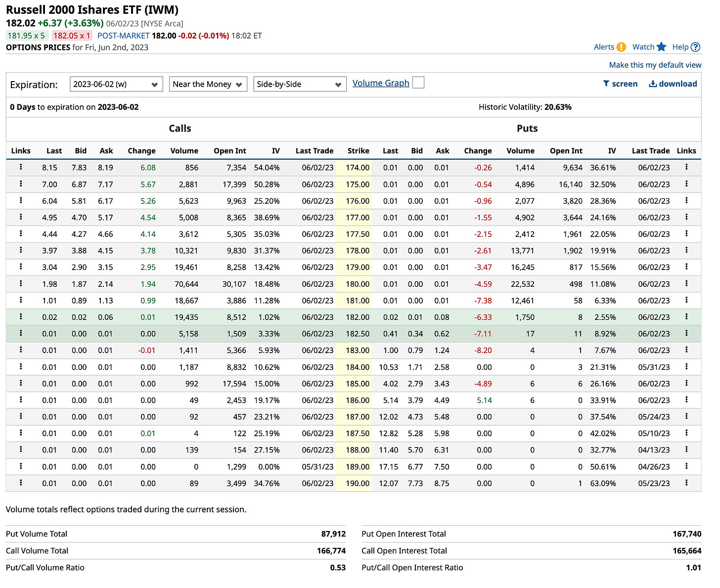
Task: Open puts links menu for strike 175.00
Action: point(686,184)
